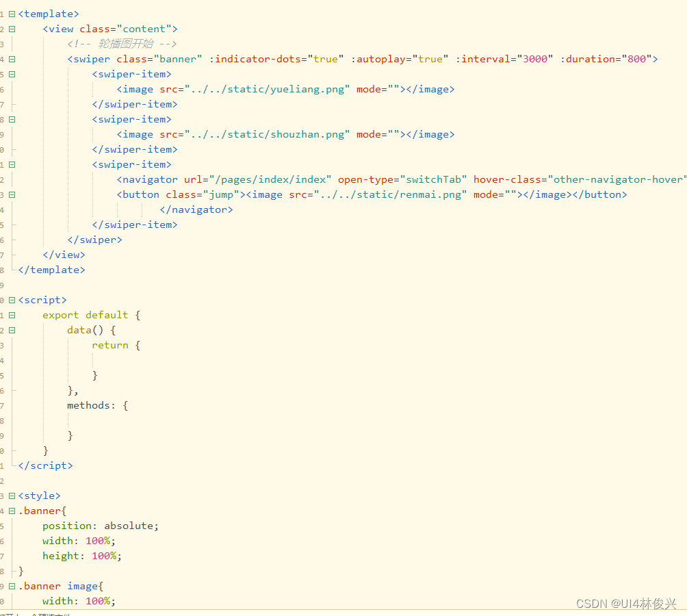687x616 pixels.
Task: Collapse the <script> block fold marker
Action: 12,300
